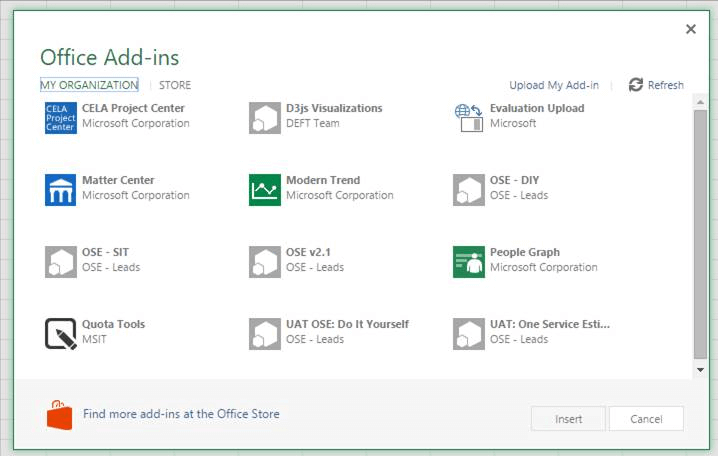Viewport: 718px width, 456px height.
Task: Select the CELA Project Center add-in icon
Action: (x=61, y=117)
